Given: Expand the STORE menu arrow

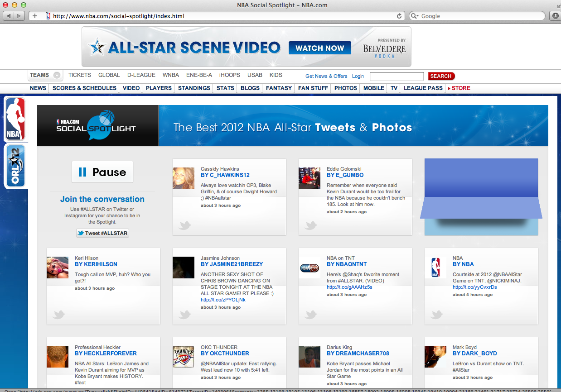Looking at the screenshot, I should (449, 88).
